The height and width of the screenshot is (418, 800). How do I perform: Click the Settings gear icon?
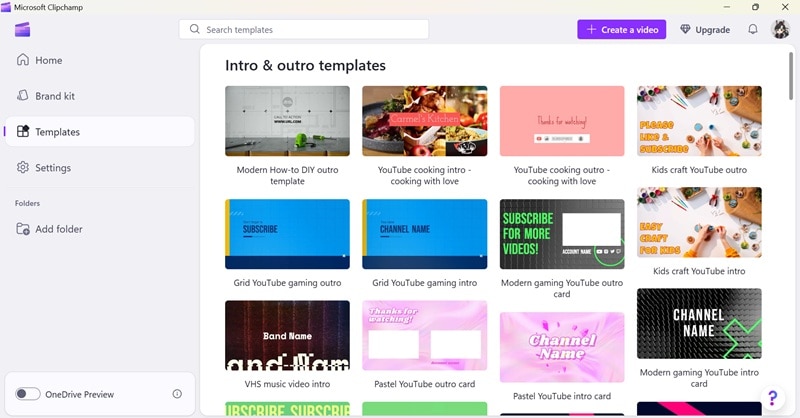[22, 167]
